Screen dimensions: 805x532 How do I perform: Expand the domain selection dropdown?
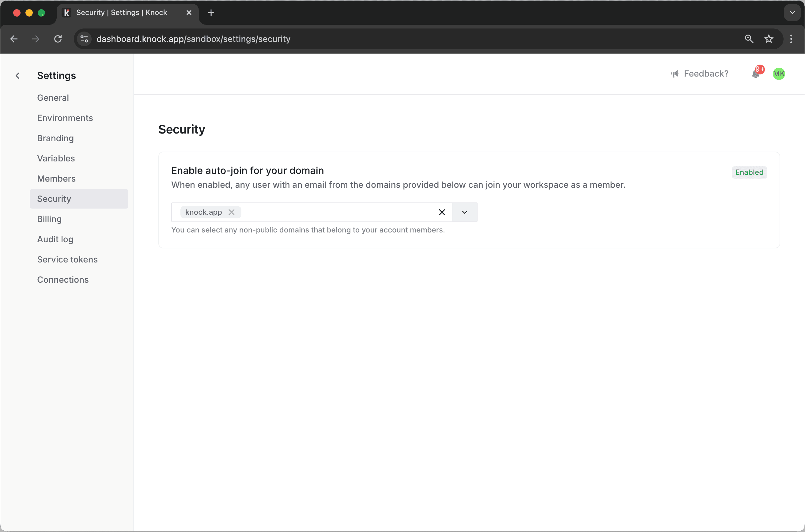click(x=464, y=212)
